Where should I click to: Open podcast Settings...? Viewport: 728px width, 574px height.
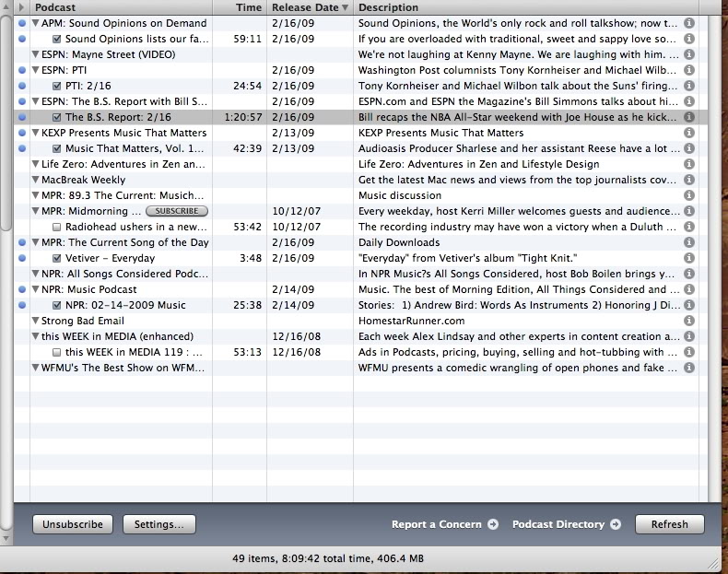coord(159,524)
